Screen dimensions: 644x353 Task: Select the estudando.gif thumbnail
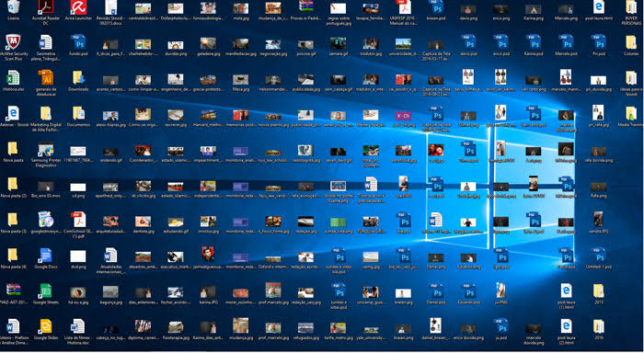176,223
